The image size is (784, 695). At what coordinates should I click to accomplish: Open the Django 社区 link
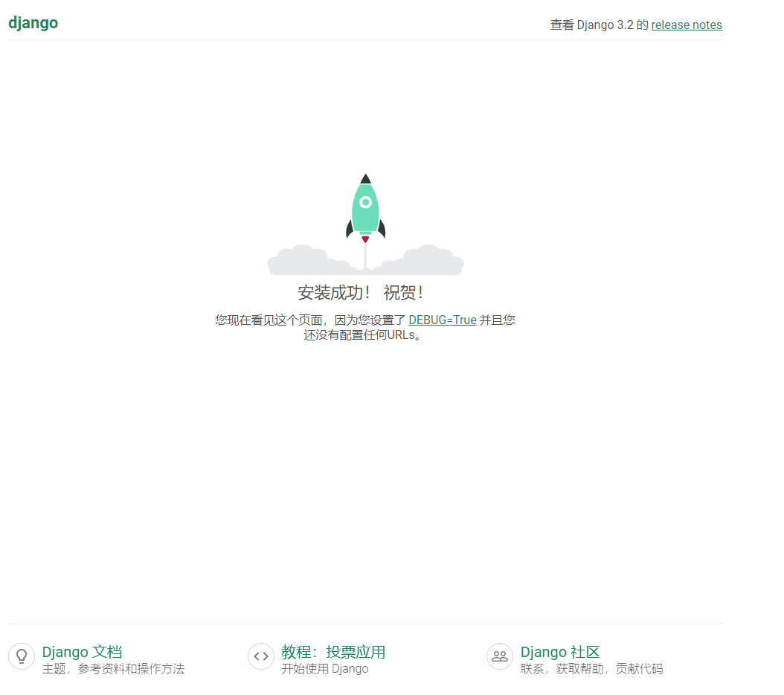(x=560, y=652)
